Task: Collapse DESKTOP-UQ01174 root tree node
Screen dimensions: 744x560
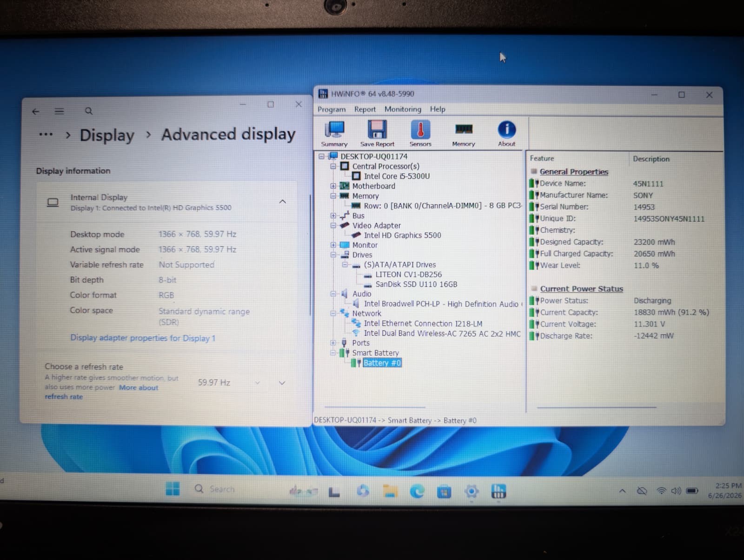Action: pos(321,157)
